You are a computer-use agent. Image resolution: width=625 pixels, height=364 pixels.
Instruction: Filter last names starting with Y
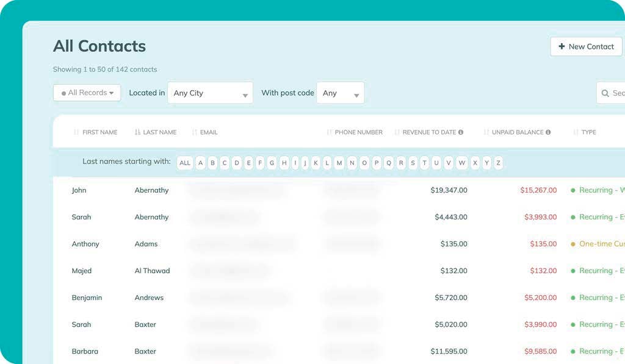point(486,163)
